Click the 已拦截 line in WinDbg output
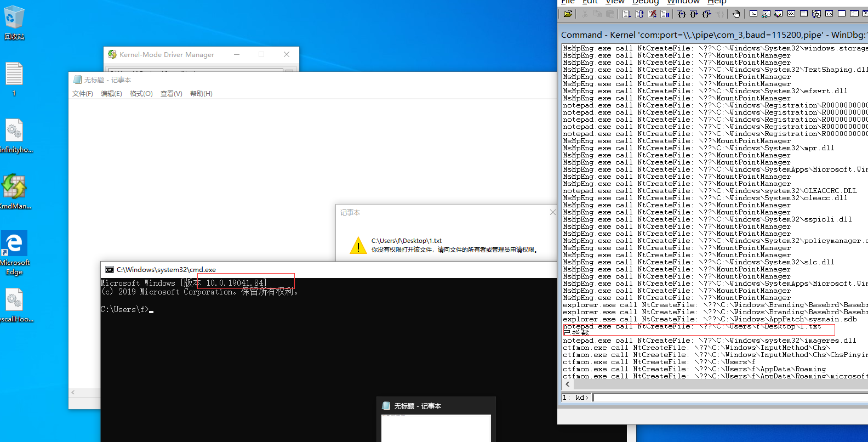This screenshot has height=442, width=868. coord(576,333)
